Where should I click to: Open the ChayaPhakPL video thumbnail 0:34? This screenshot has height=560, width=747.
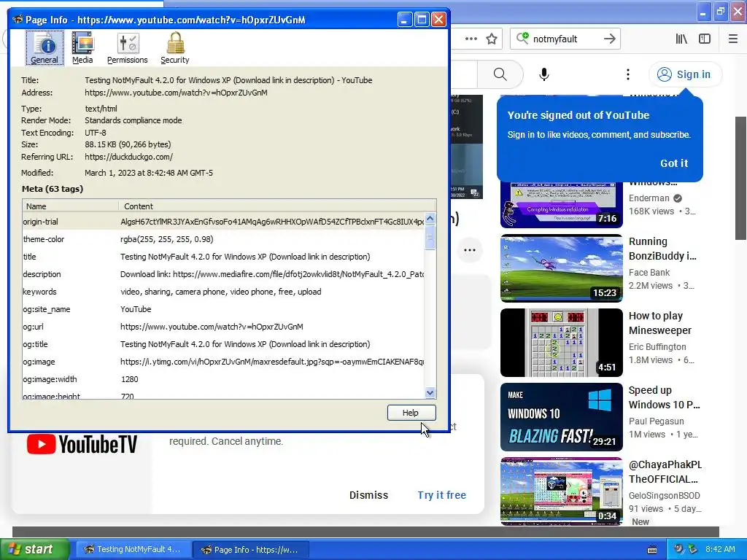(561, 491)
